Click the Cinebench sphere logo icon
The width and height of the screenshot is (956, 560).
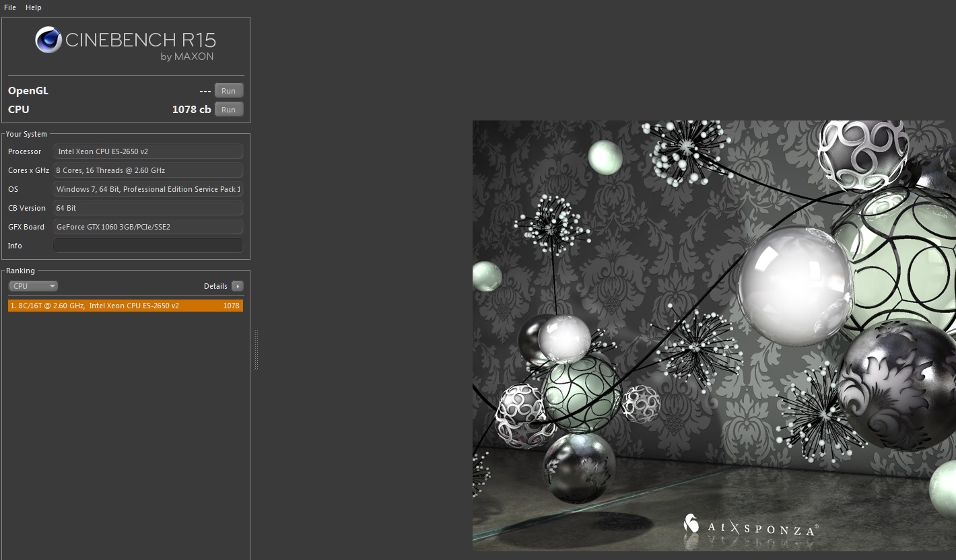tap(48, 40)
